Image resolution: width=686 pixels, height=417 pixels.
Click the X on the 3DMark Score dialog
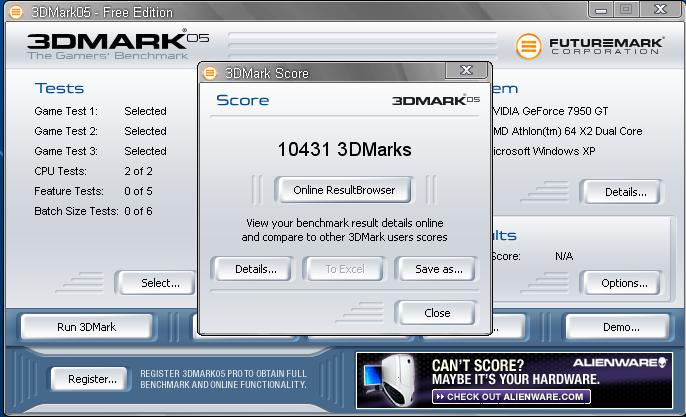point(466,70)
